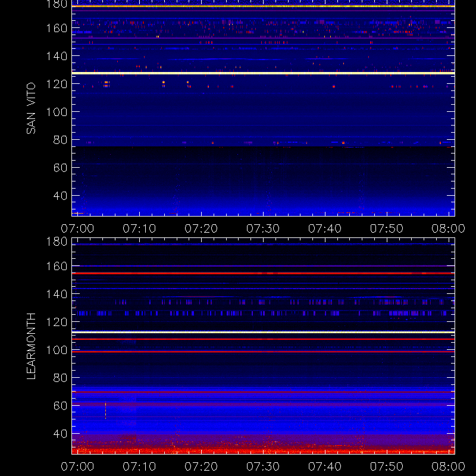476x476 pixels.
Task: Click 07:50 time label under San Vito plot
Action: coord(387,228)
